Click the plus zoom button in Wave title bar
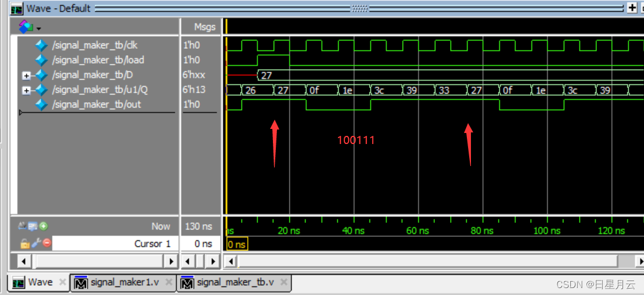This screenshot has height=295, width=644. (x=632, y=8)
